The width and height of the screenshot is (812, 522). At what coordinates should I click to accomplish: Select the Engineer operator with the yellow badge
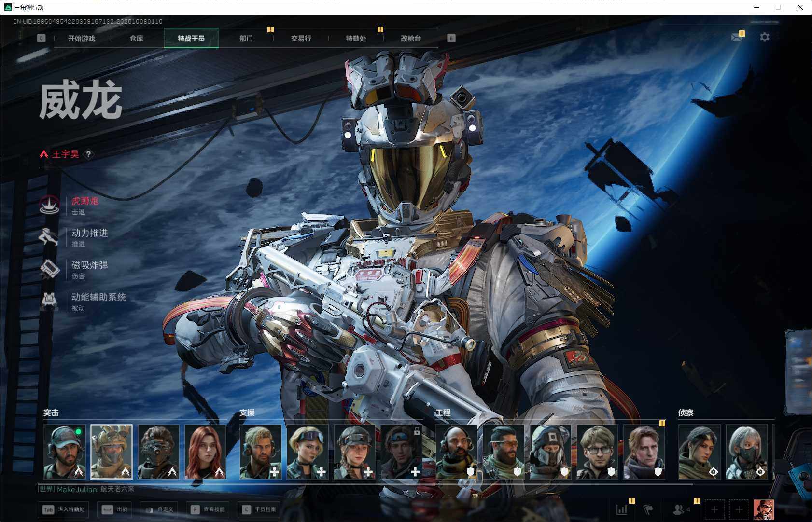644,452
